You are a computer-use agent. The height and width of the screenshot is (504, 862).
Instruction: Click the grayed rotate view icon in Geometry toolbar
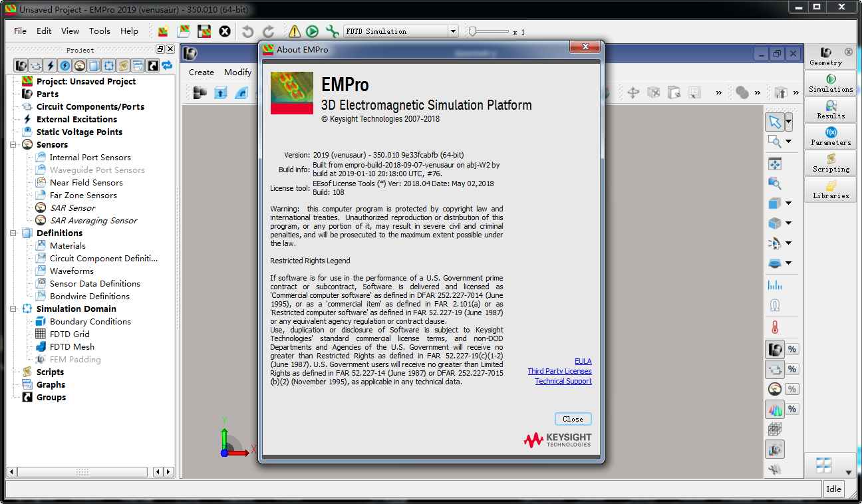[x=633, y=92]
